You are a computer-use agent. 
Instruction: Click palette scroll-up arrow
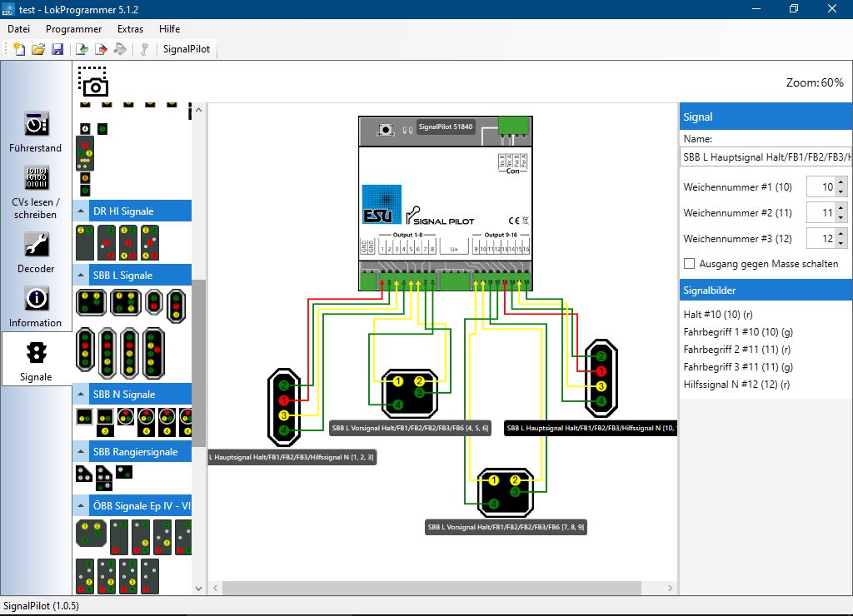point(198,110)
